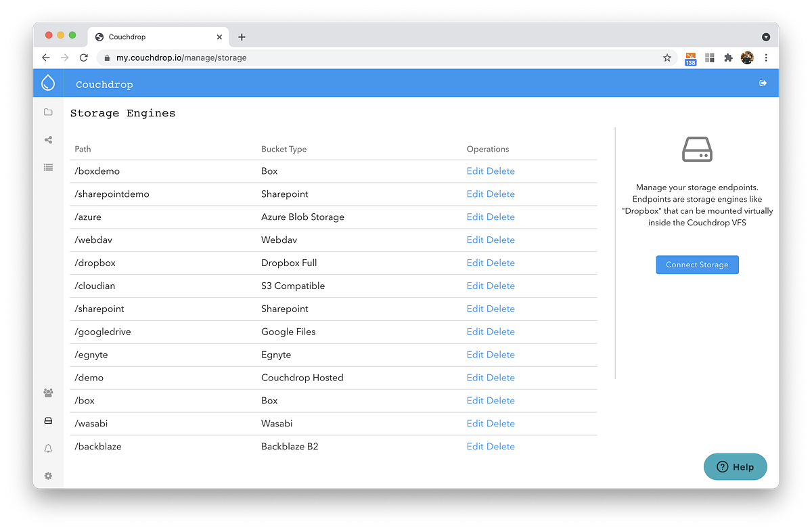Click the Couchdrop droplet logo
812x532 pixels.
point(48,82)
